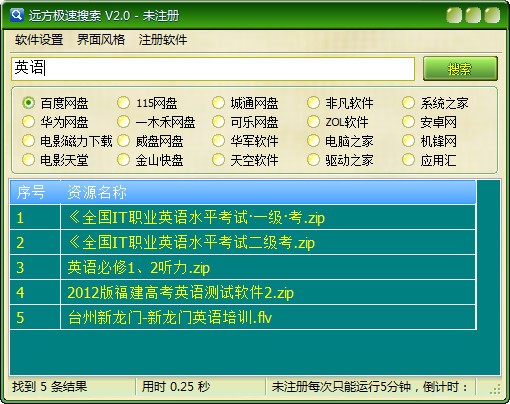Click row number 5 cell

pos(35,317)
